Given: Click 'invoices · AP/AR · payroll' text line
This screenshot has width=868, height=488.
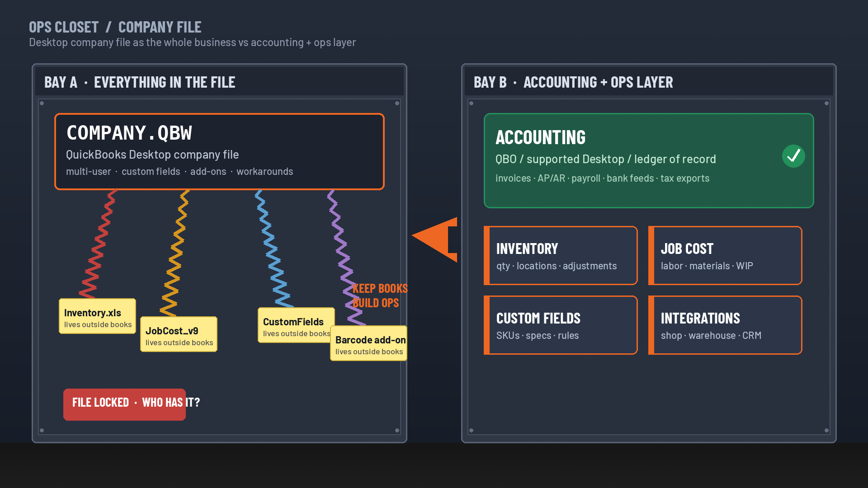Looking at the screenshot, I should pos(602,178).
